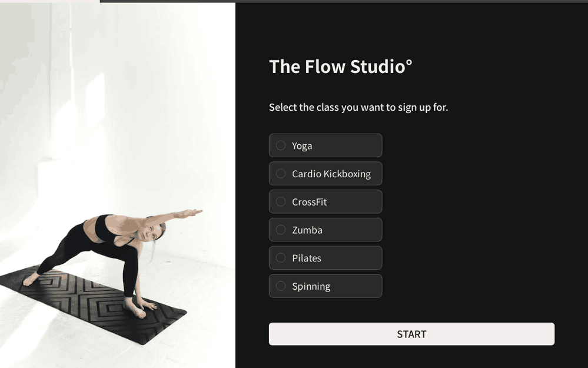Select the Zumba radio circle
The image size is (588, 368).
281,230
